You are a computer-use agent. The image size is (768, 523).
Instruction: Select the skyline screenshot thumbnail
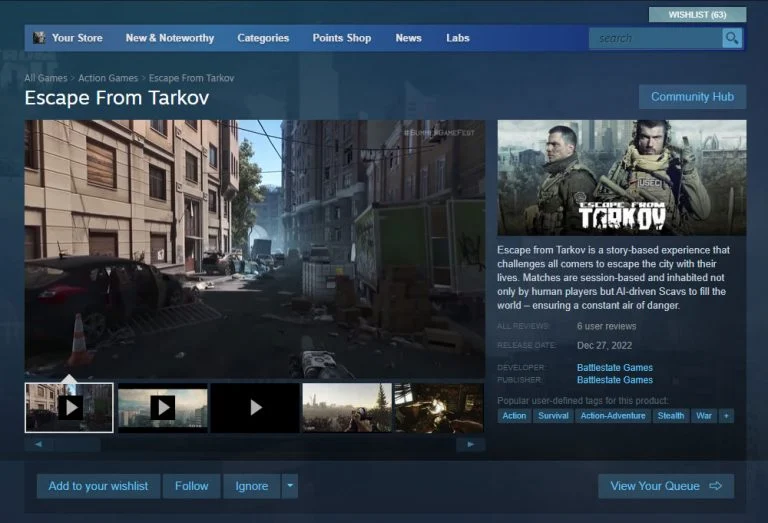click(347, 407)
